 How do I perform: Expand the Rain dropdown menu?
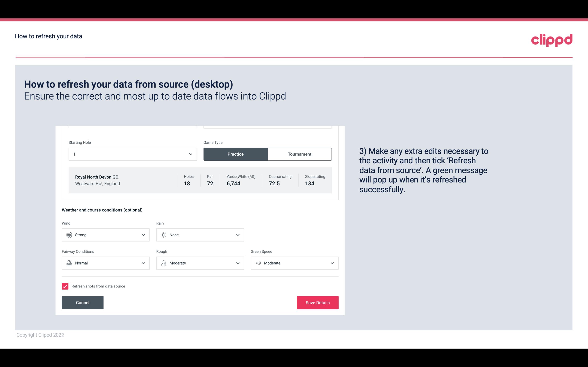coord(237,235)
